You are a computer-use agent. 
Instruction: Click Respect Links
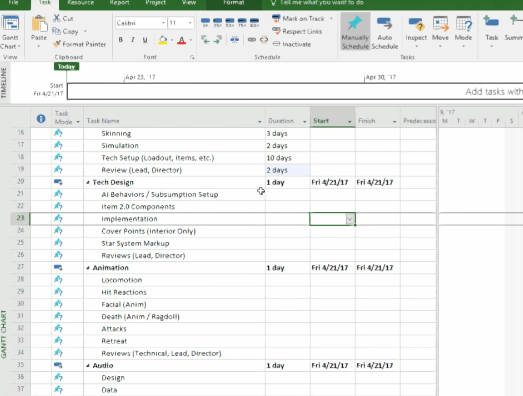pyautogui.click(x=297, y=31)
